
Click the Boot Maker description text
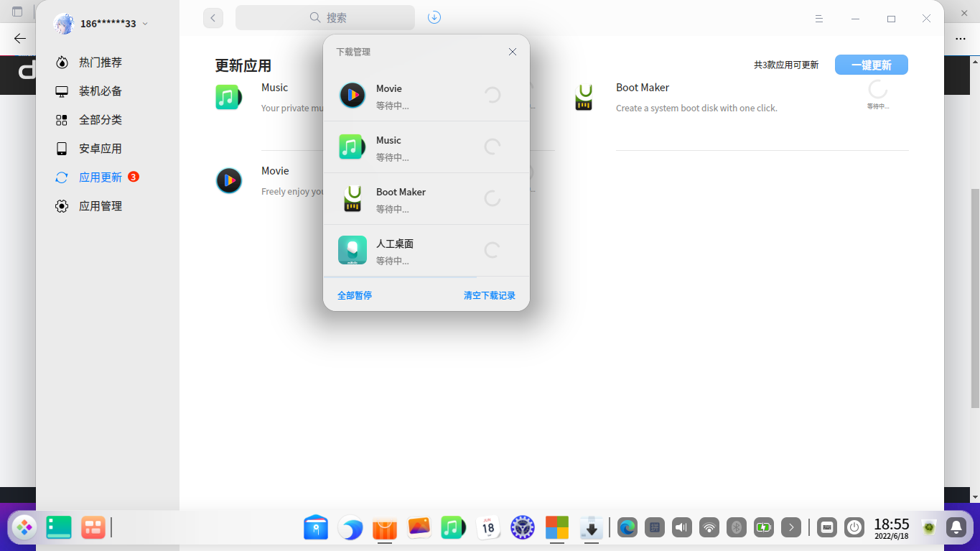tap(696, 108)
